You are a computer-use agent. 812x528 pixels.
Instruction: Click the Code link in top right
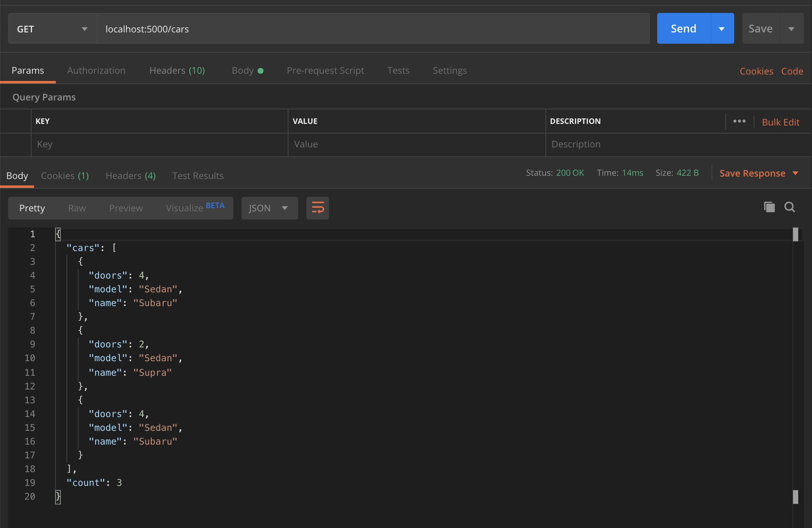[793, 70]
